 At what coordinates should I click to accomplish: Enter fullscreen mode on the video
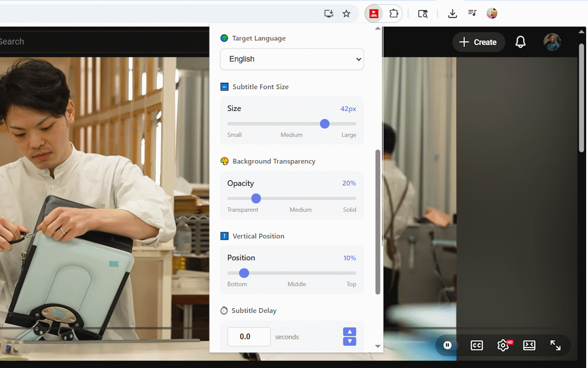(x=555, y=345)
